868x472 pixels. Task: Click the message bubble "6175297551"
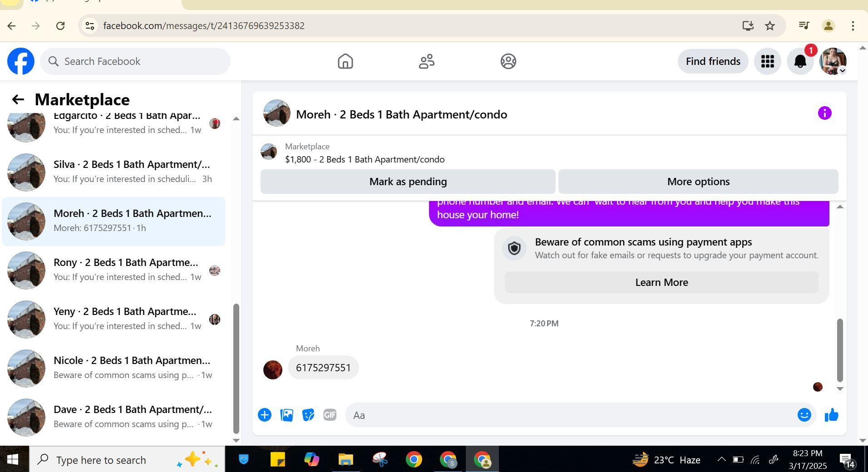tap(323, 368)
